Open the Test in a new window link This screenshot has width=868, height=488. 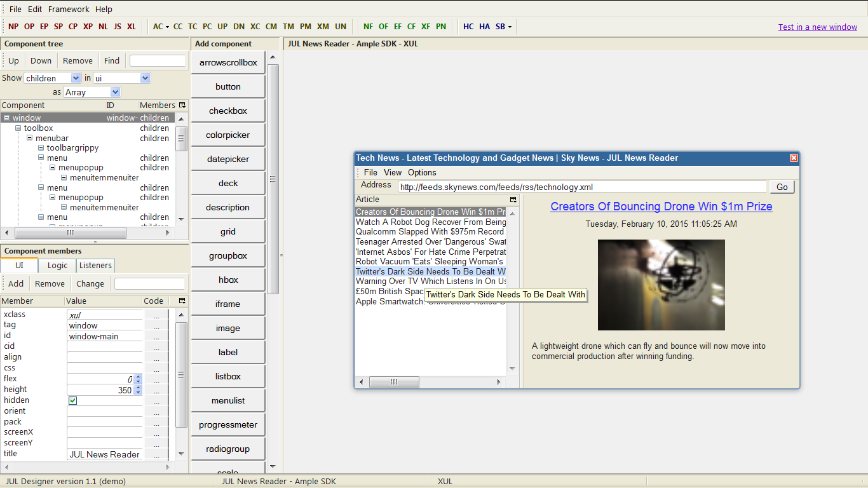[817, 27]
